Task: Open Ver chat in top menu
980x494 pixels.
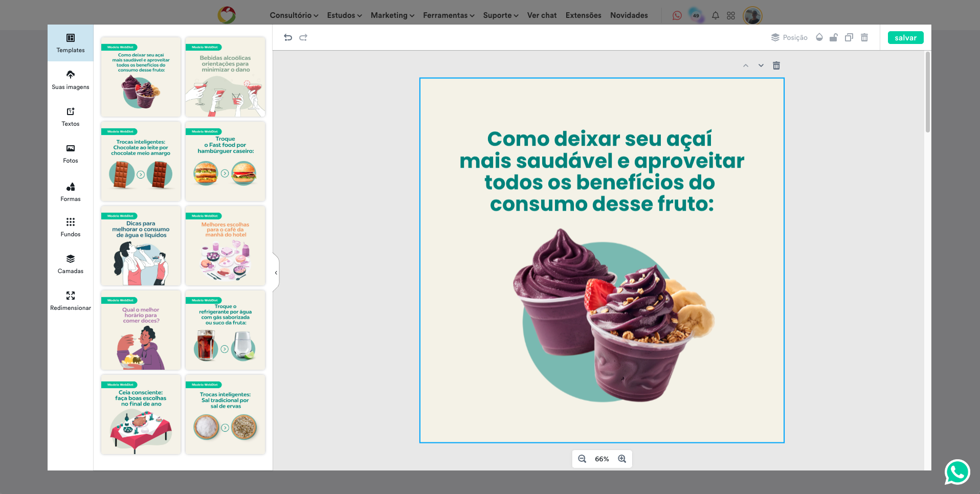Action: click(542, 15)
